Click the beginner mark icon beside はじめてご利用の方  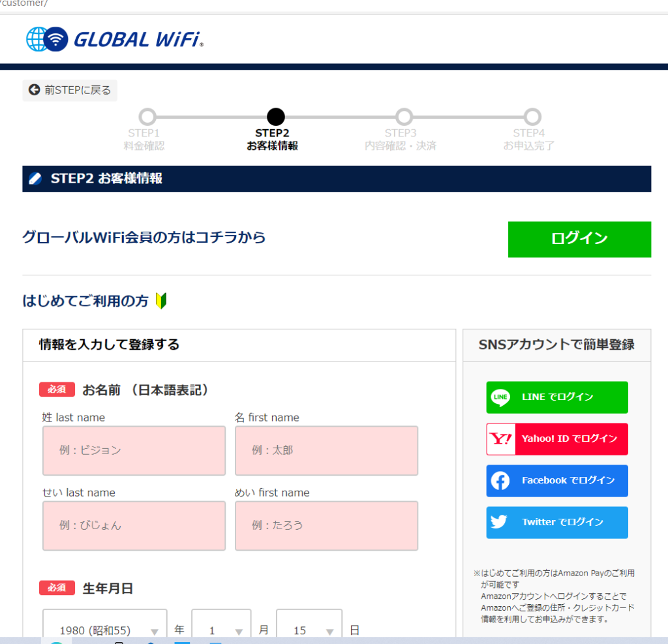(161, 301)
